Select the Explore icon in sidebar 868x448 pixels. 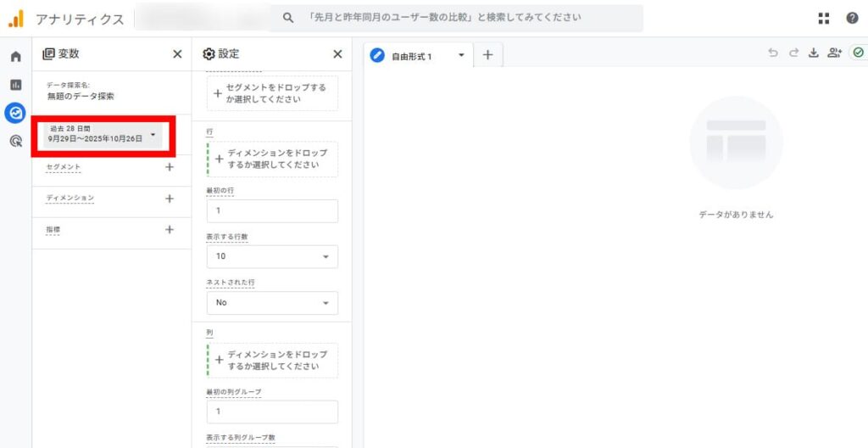(15, 113)
